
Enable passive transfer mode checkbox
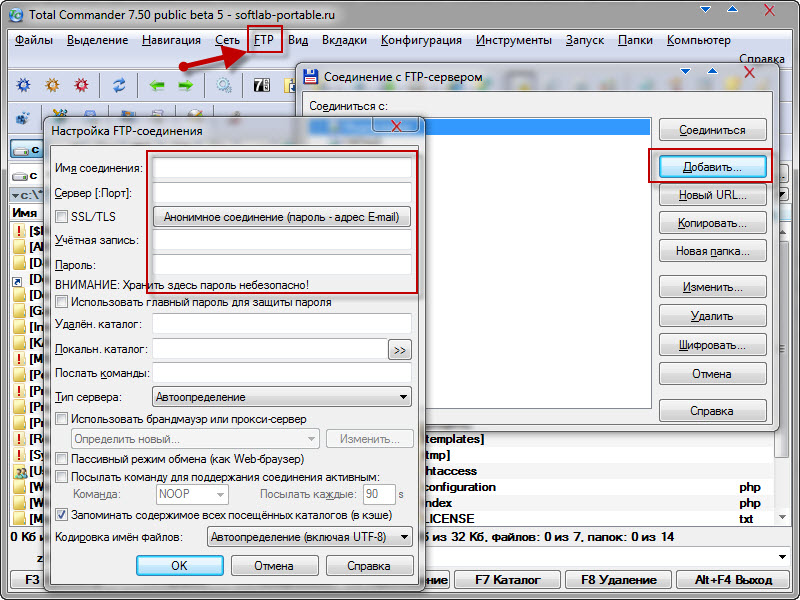[62, 459]
